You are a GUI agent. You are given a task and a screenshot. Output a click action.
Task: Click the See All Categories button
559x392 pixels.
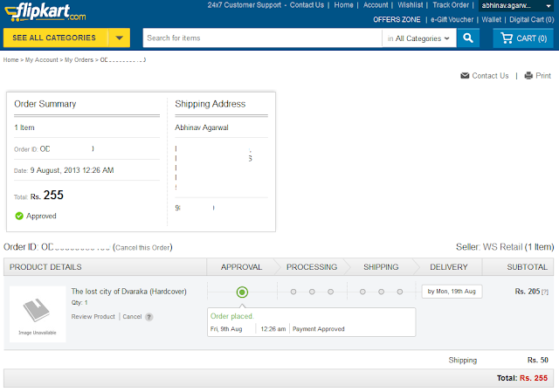[x=54, y=38]
